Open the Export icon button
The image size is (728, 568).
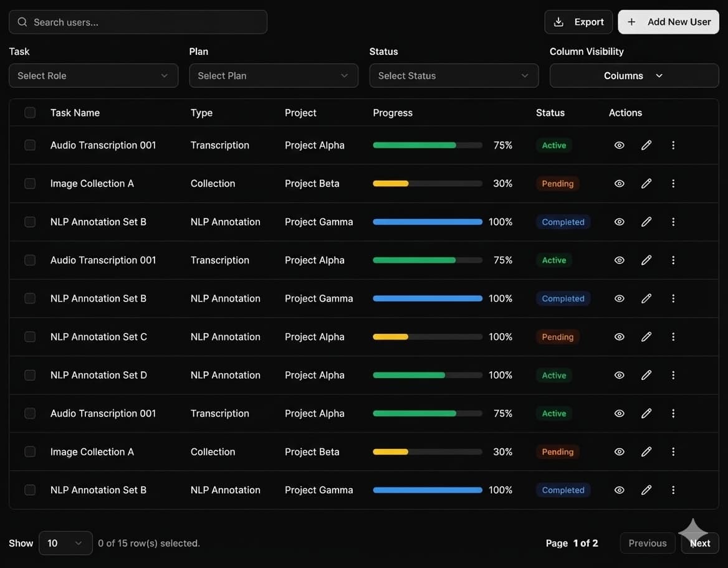point(560,21)
